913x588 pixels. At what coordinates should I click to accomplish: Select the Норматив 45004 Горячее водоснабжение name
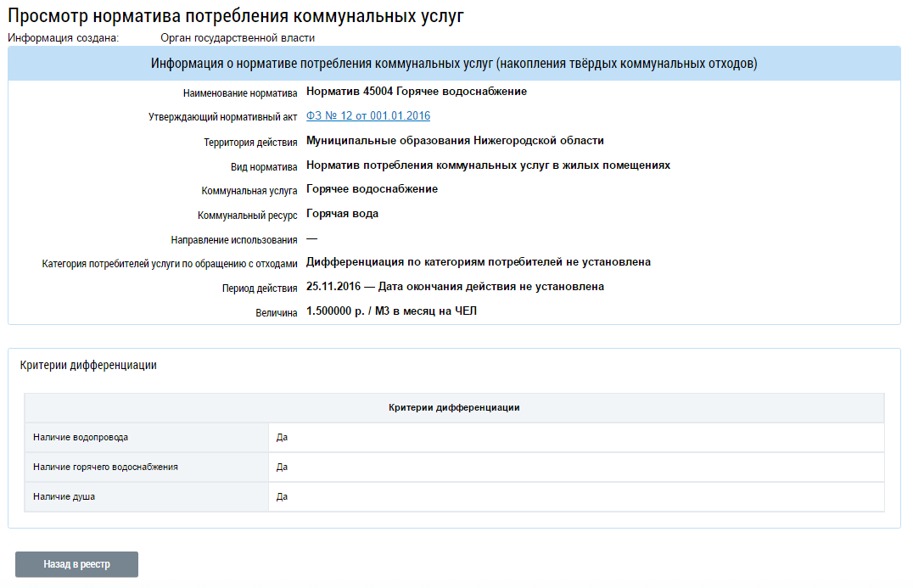pos(417,92)
